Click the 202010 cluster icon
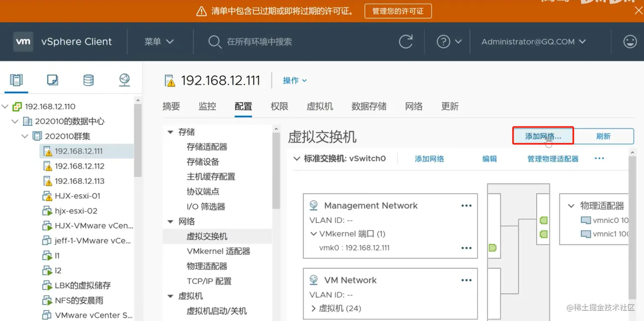644x321 pixels. [x=37, y=136]
